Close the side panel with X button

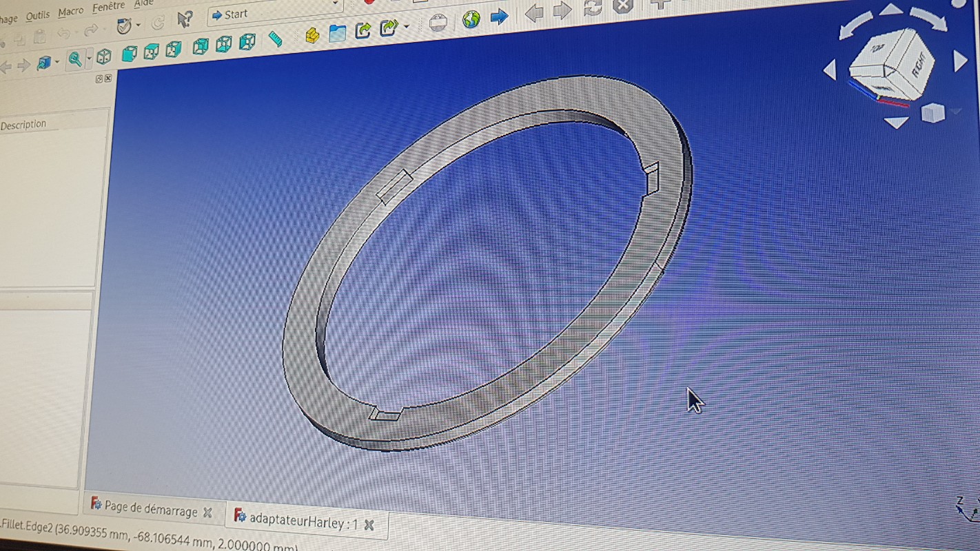tap(108, 79)
